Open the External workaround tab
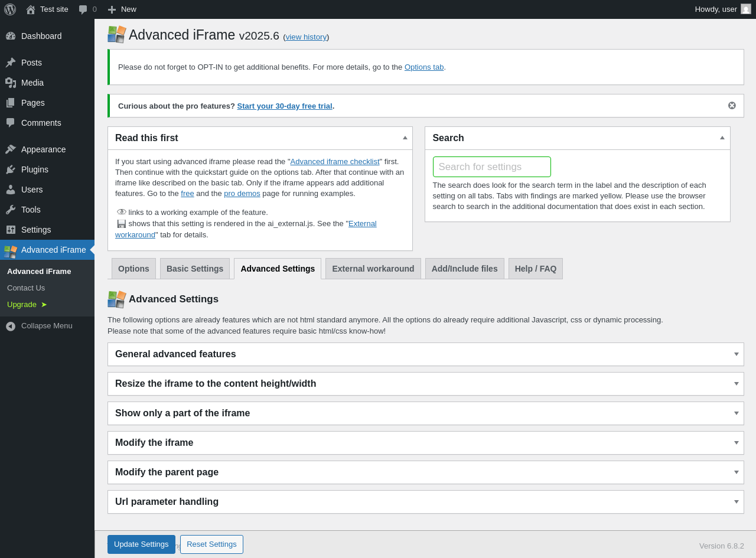The width and height of the screenshot is (756, 558). (x=373, y=269)
